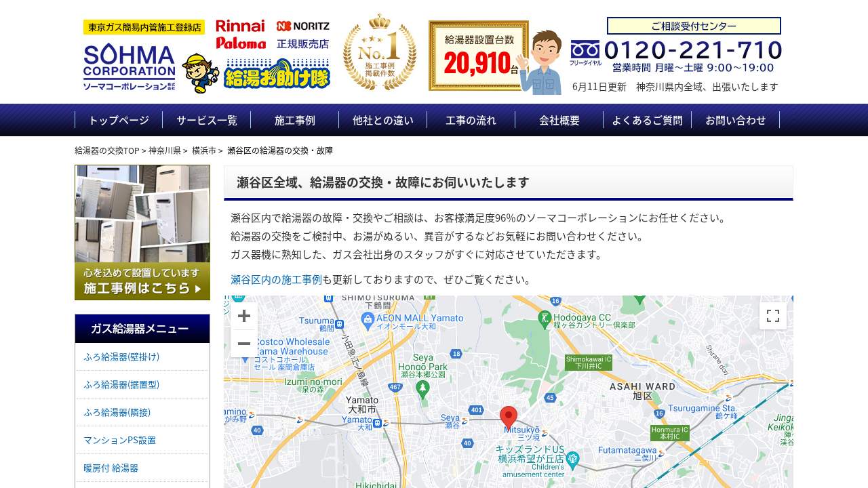Open the サービス一覧 menu
This screenshot has width=868, height=488.
pos(207,120)
